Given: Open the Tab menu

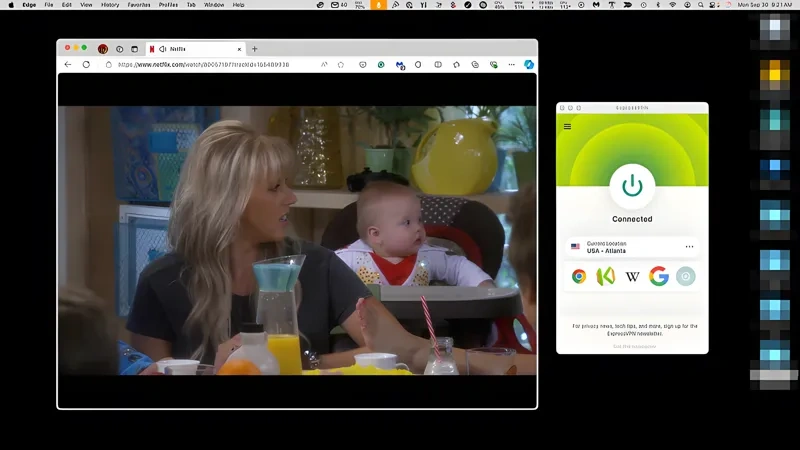Looking at the screenshot, I should point(191,5).
